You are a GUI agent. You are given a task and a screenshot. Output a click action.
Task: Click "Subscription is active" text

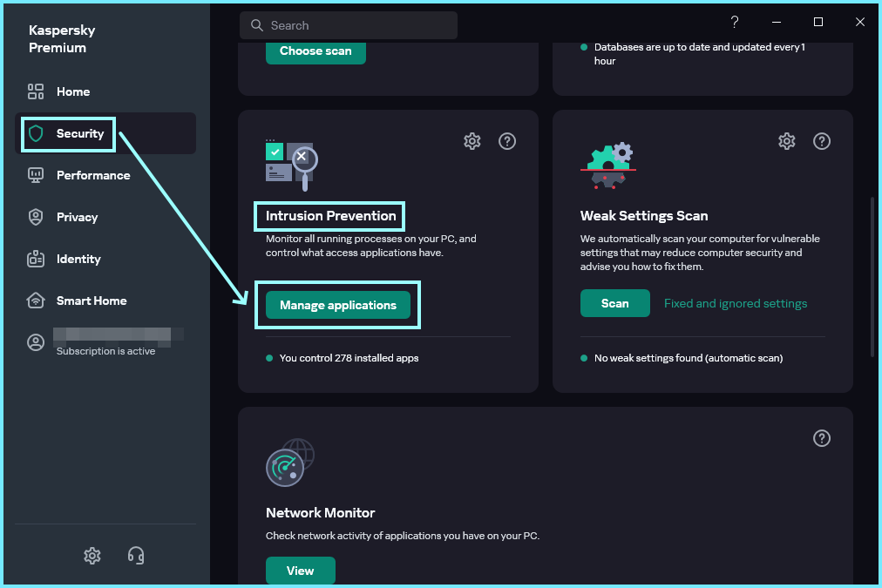[105, 351]
